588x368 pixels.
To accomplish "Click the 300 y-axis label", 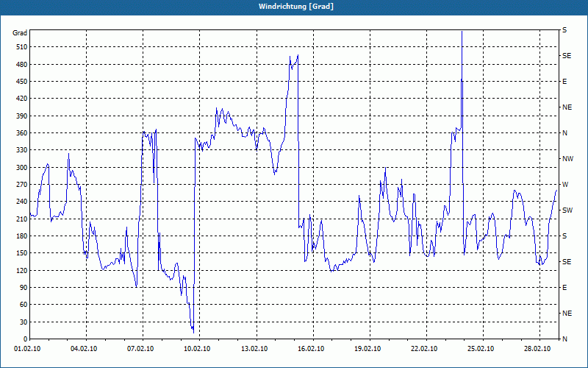I will coord(22,168).
